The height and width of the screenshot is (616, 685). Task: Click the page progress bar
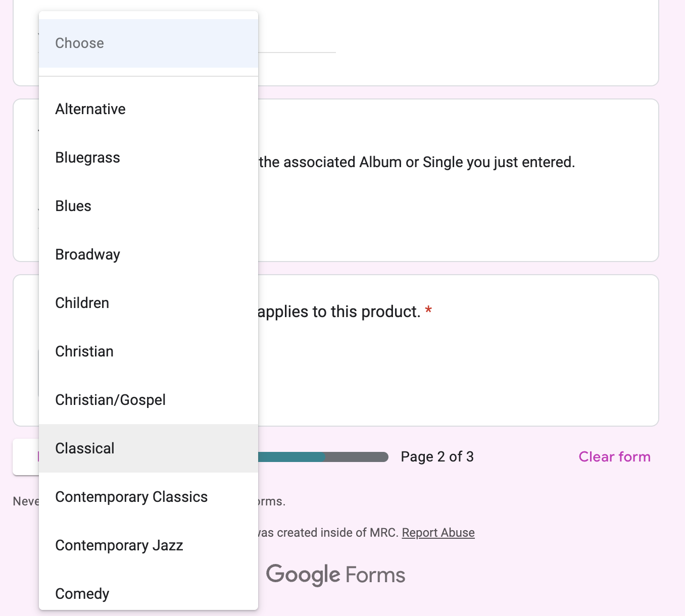[323, 457]
